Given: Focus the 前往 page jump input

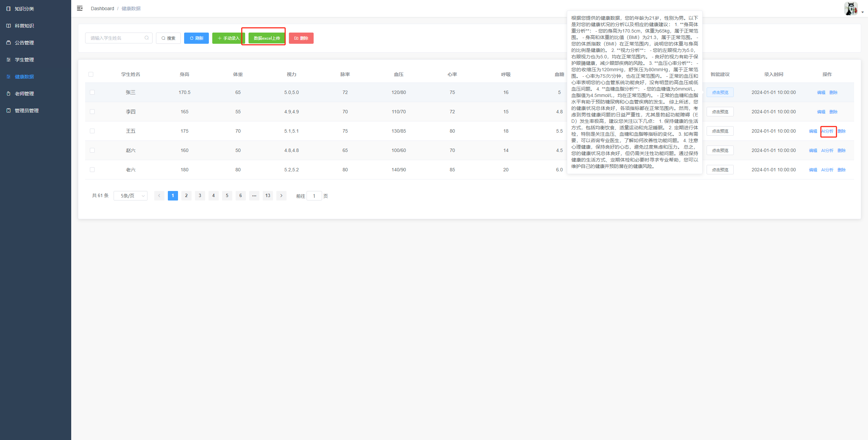Looking at the screenshot, I should click(314, 196).
